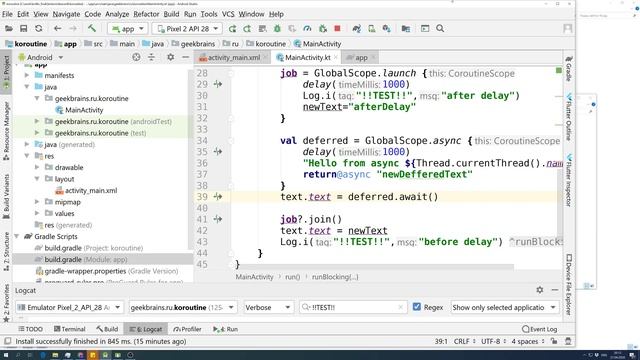Synchronize project with the refresh icon
The width and height of the screenshot is (640, 360).
tap(38, 29)
